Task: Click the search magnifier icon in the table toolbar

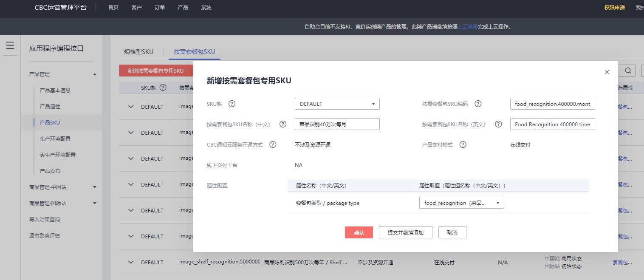Action: (x=628, y=71)
